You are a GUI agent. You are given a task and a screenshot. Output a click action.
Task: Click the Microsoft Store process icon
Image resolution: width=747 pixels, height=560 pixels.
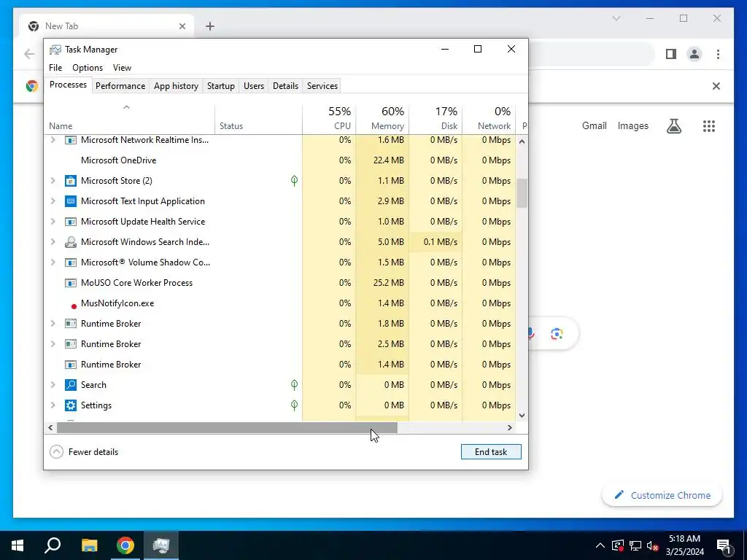click(x=71, y=181)
